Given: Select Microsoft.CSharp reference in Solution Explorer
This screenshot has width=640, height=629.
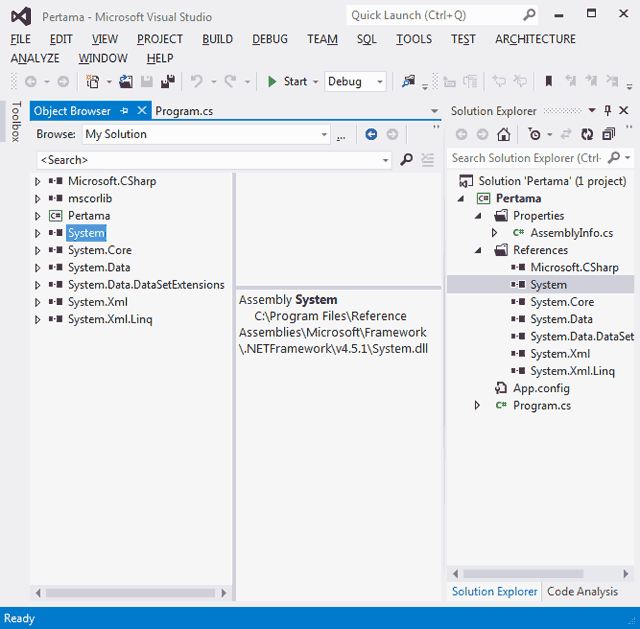Looking at the screenshot, I should (574, 267).
